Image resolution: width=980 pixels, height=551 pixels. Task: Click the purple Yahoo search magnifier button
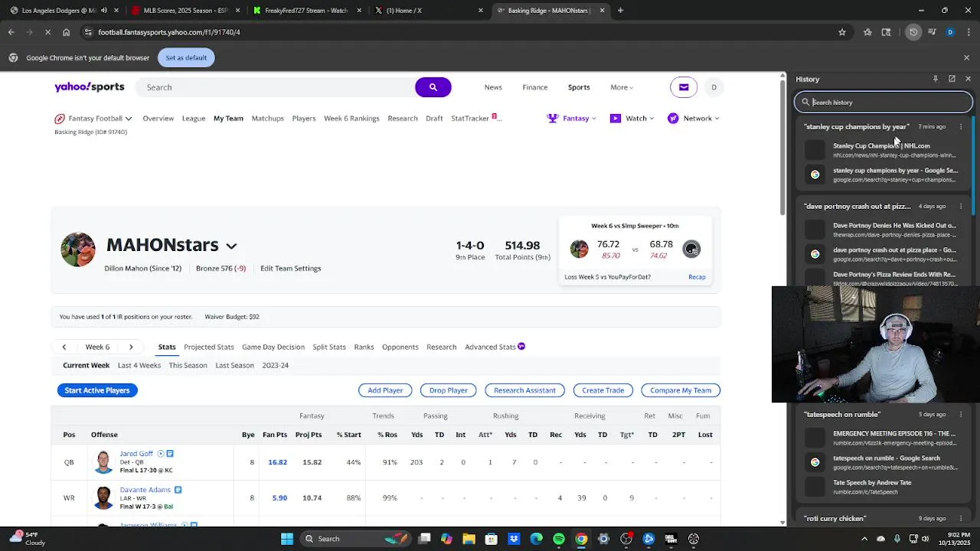point(433,87)
